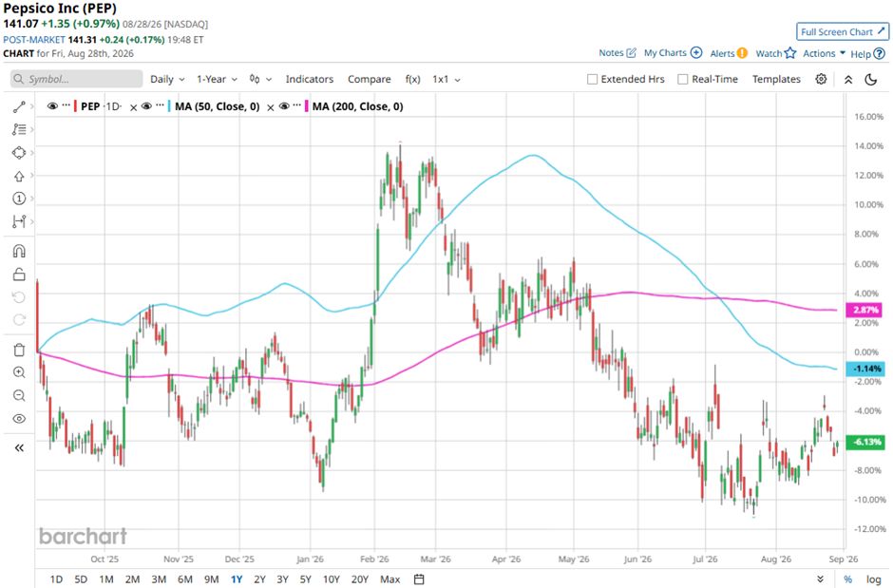This screenshot has width=893, height=588.
Task: Open the 1x1 chart layout dropdown
Action: tap(446, 79)
